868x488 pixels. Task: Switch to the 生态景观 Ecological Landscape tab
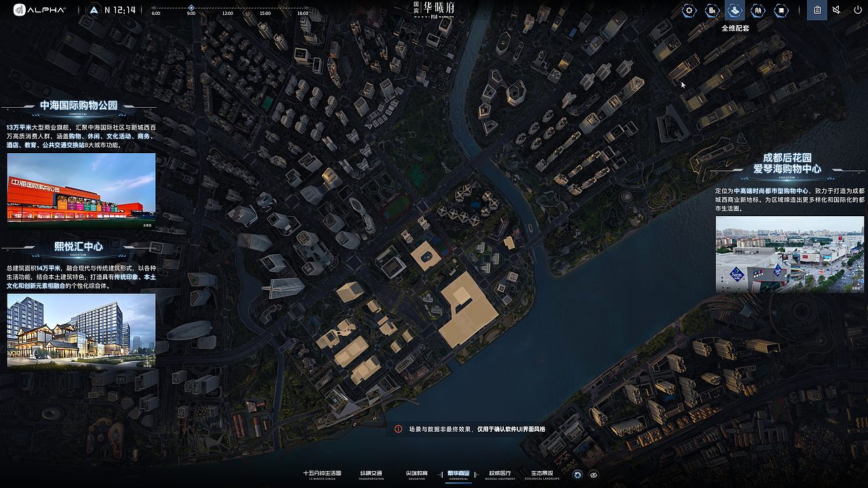(542, 475)
